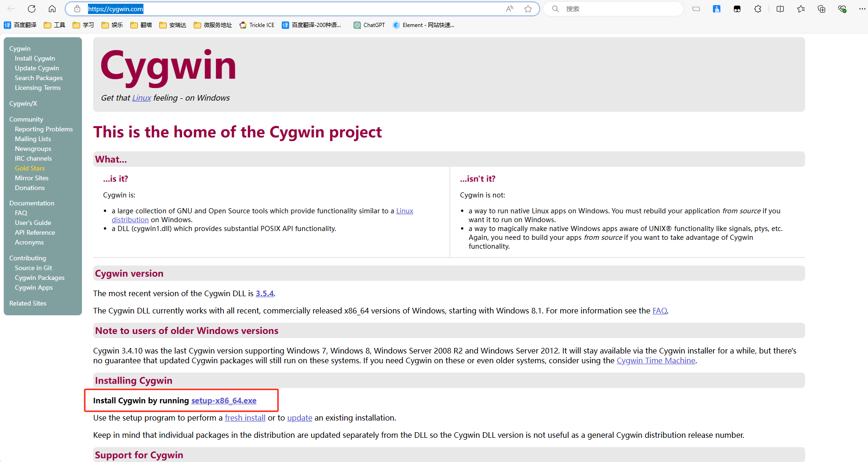Toggle the split screen icon
This screenshot has width=868, height=462.
pyautogui.click(x=780, y=9)
